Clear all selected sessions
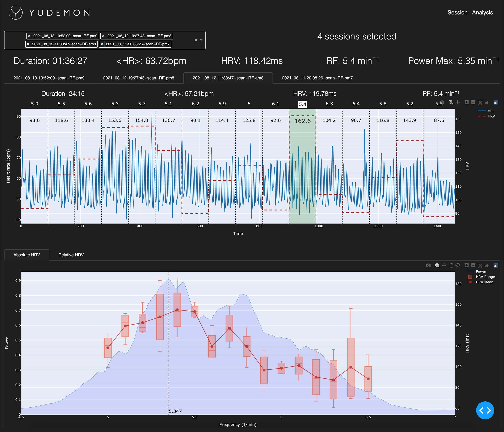504x432 pixels. [x=196, y=40]
